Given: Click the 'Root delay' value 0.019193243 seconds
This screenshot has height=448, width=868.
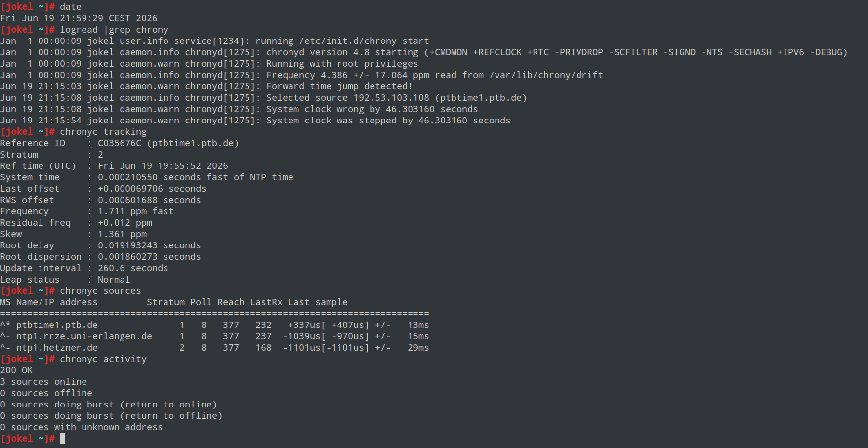Looking at the screenshot, I should [x=149, y=245].
